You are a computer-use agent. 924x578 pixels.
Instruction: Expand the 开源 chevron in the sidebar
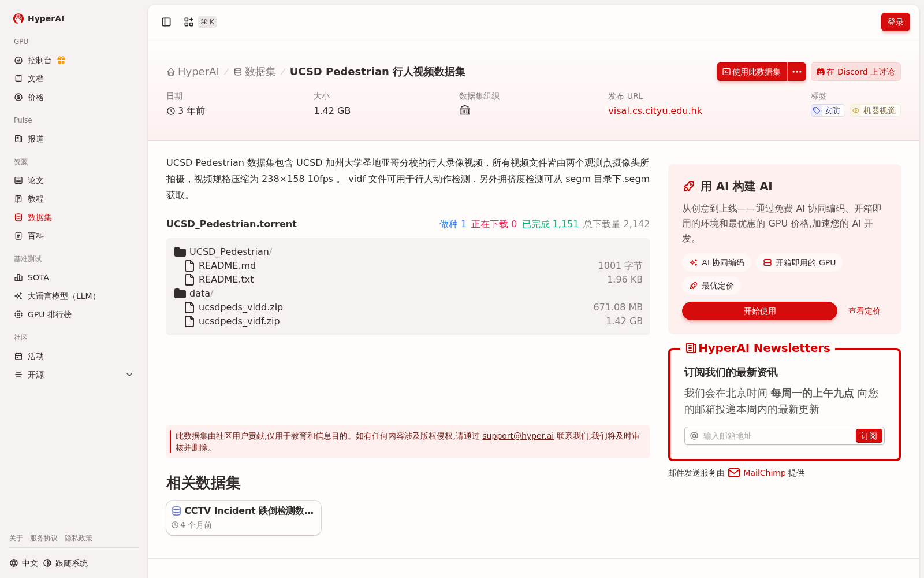point(129,375)
